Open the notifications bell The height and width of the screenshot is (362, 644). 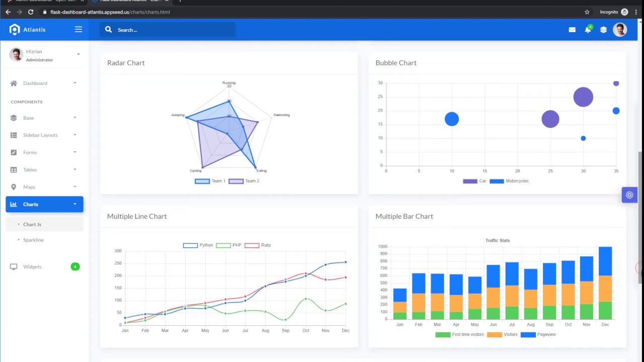tap(588, 30)
